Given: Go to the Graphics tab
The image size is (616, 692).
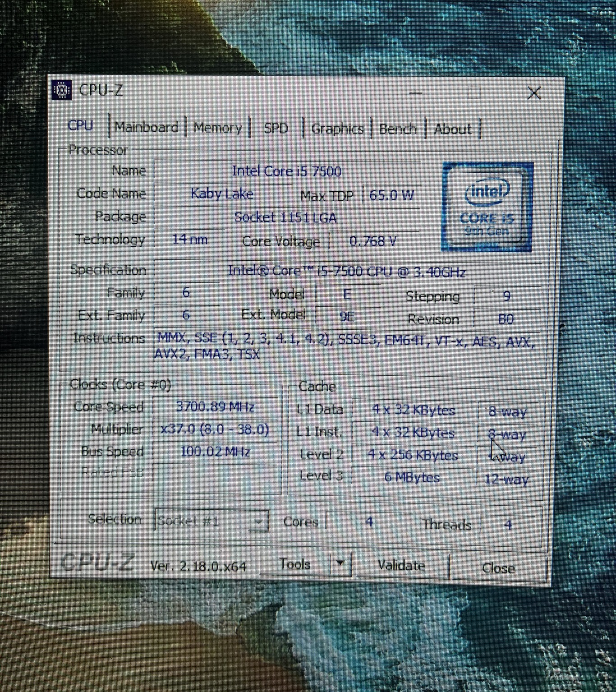Looking at the screenshot, I should (x=337, y=129).
